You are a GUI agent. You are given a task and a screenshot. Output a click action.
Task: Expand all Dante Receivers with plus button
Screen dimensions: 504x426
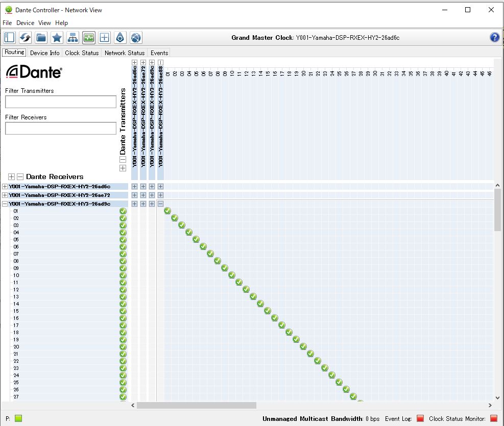click(x=11, y=177)
